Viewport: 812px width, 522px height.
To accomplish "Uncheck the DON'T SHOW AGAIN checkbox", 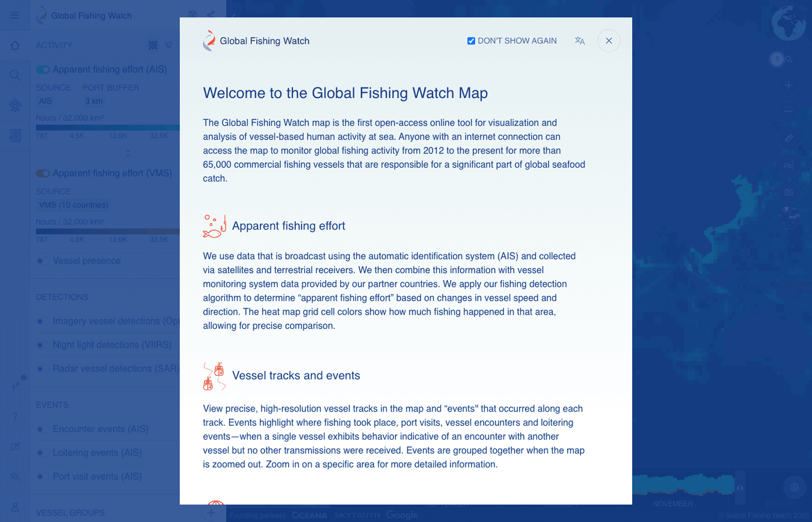I will coord(471,41).
